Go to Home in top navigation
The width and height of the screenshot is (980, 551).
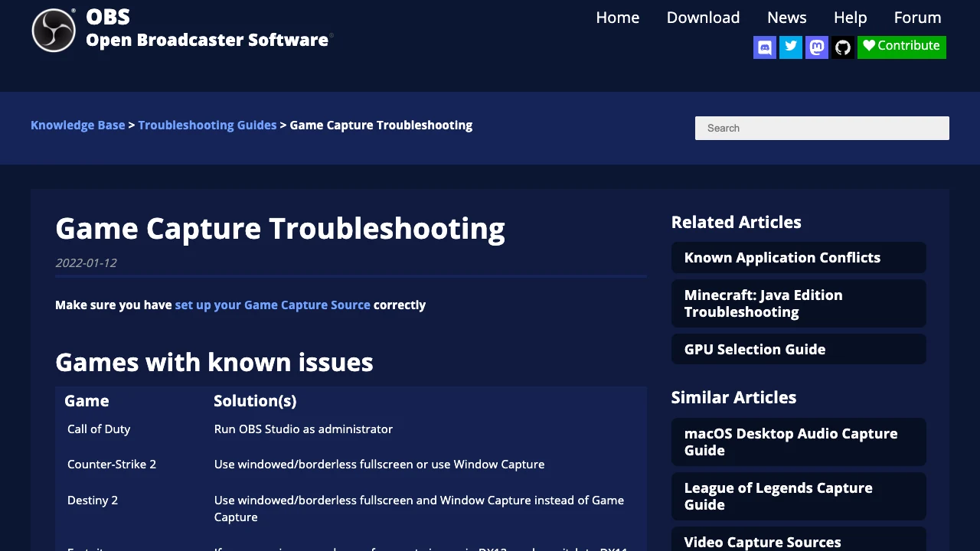(x=618, y=18)
